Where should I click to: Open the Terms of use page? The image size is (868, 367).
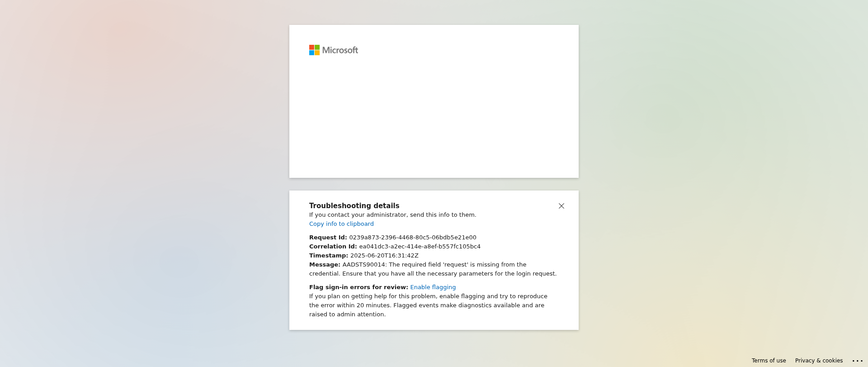pos(769,361)
